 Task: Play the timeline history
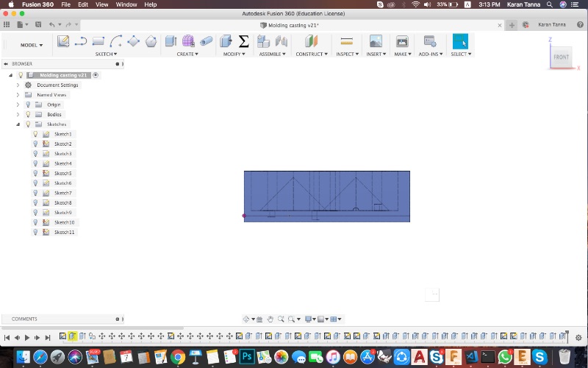[27, 338]
